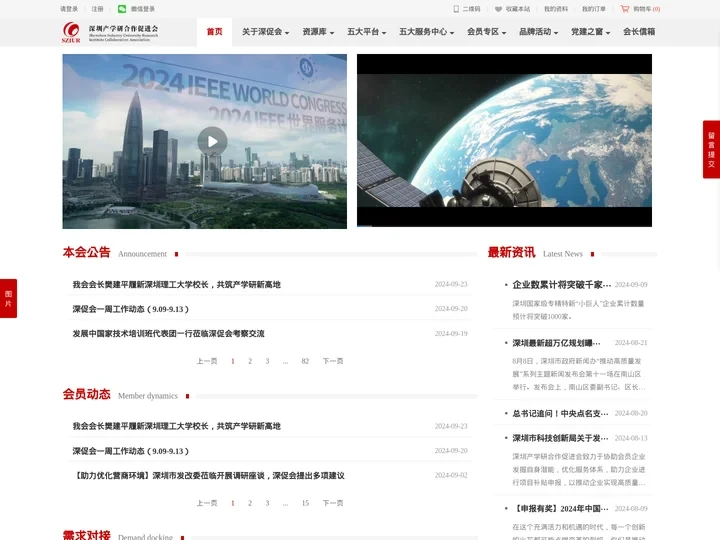Select the 首页 tab

point(214,32)
